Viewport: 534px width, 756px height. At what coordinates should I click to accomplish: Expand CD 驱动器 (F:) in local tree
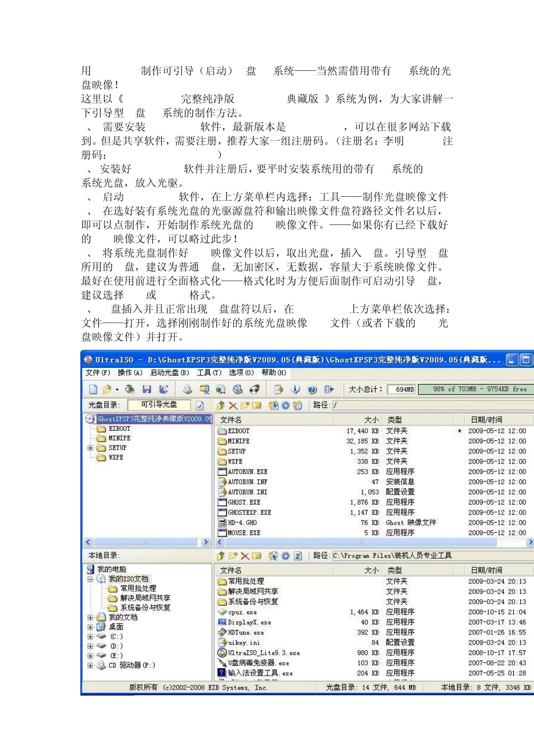(x=90, y=665)
